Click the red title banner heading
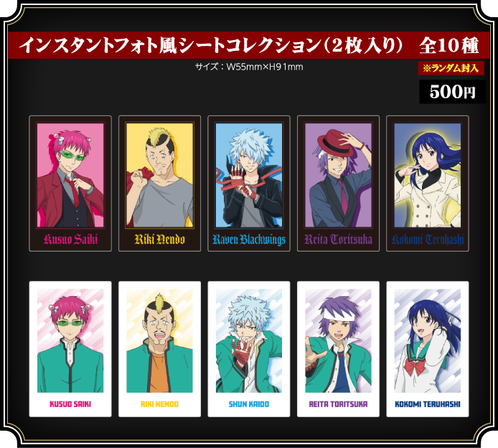This screenshot has height=448, width=498. (x=249, y=45)
